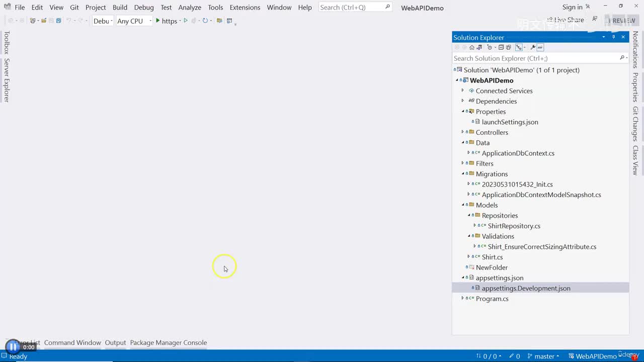Toggle the Track Active Item button

point(519,47)
